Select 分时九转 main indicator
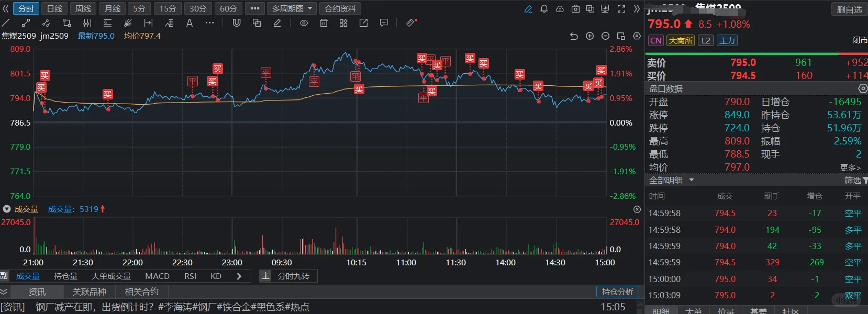The image size is (868, 314). [x=293, y=276]
